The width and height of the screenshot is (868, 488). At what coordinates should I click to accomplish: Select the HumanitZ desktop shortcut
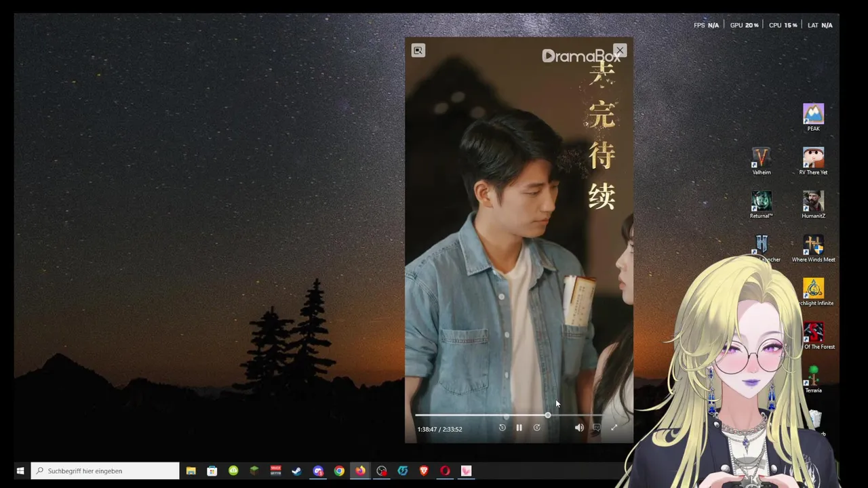coord(813,205)
